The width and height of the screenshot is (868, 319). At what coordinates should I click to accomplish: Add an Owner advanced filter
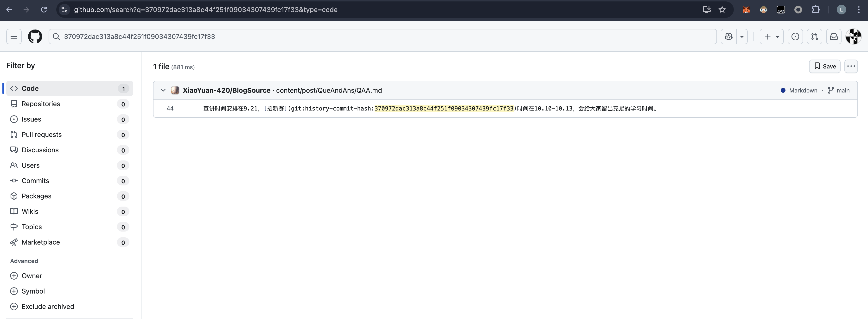coord(32,276)
